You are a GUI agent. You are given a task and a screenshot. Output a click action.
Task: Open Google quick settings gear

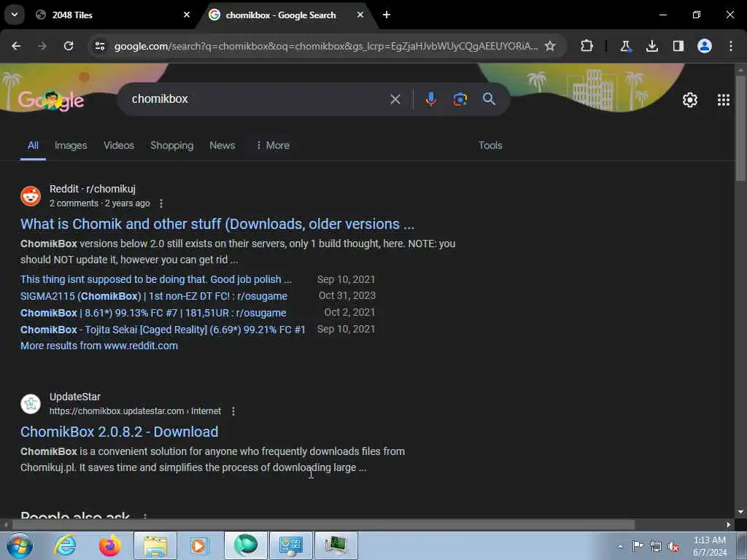(690, 99)
